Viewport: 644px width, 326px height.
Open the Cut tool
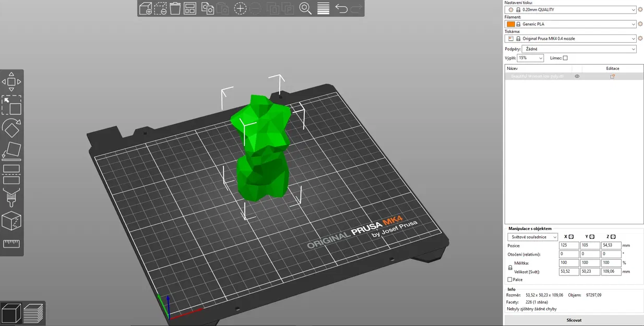point(11,175)
